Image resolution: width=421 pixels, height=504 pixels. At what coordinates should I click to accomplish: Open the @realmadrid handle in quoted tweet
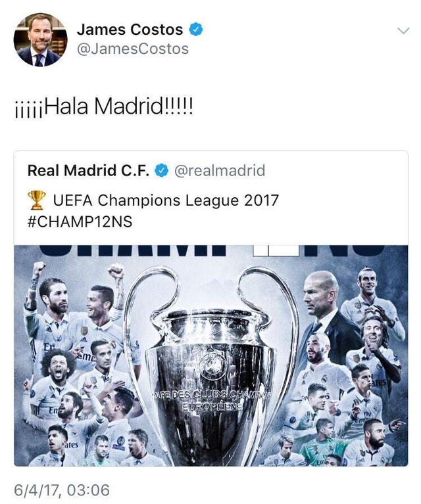(220, 170)
